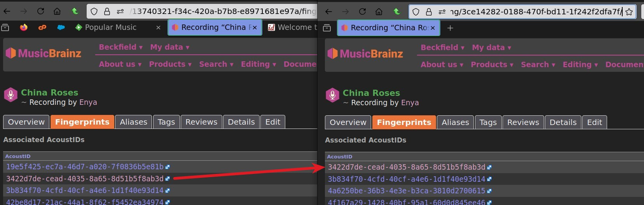644x205 pixels.
Task: Click the home button in the right browser window
Action: pyautogui.click(x=379, y=12)
